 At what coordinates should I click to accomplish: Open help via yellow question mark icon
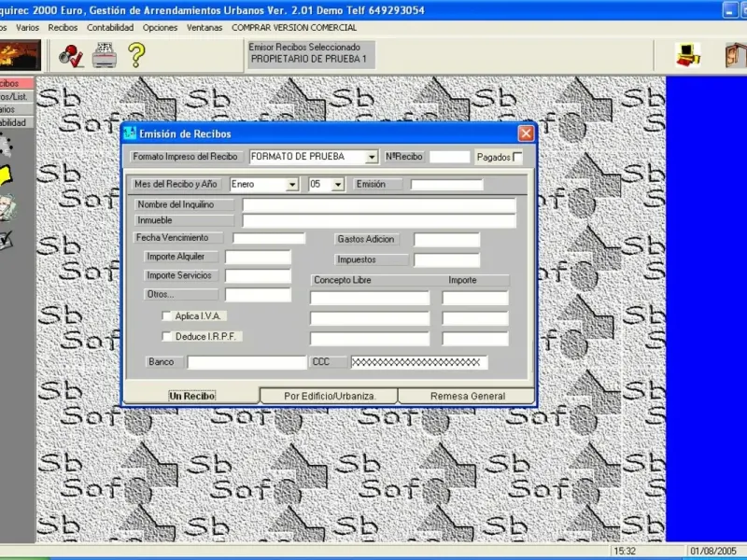(x=136, y=55)
